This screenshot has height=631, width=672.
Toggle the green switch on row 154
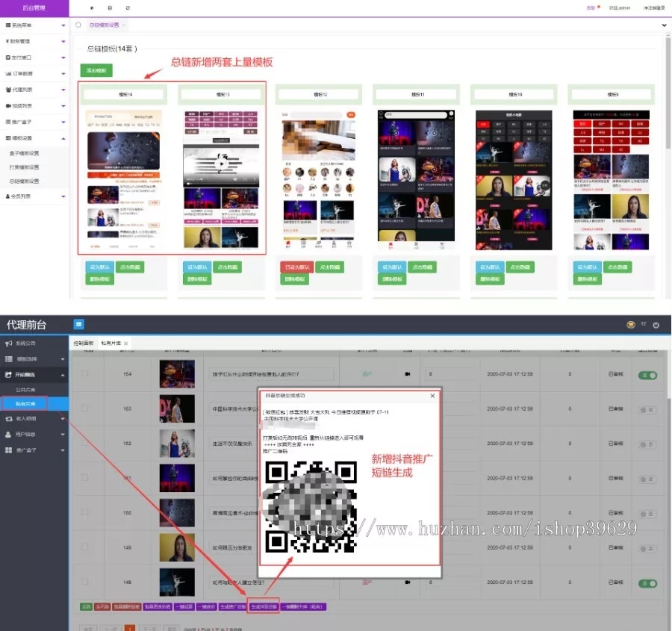point(647,375)
